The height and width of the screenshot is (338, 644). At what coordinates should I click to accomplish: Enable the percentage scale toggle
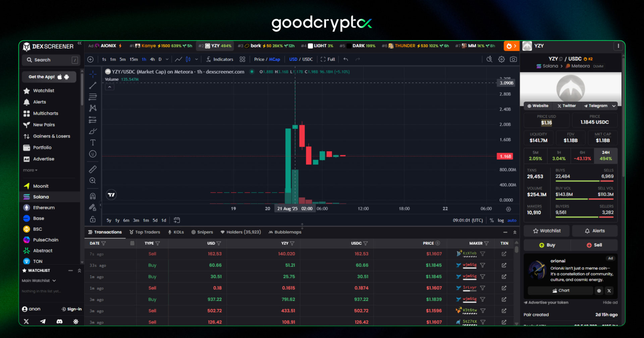click(492, 220)
